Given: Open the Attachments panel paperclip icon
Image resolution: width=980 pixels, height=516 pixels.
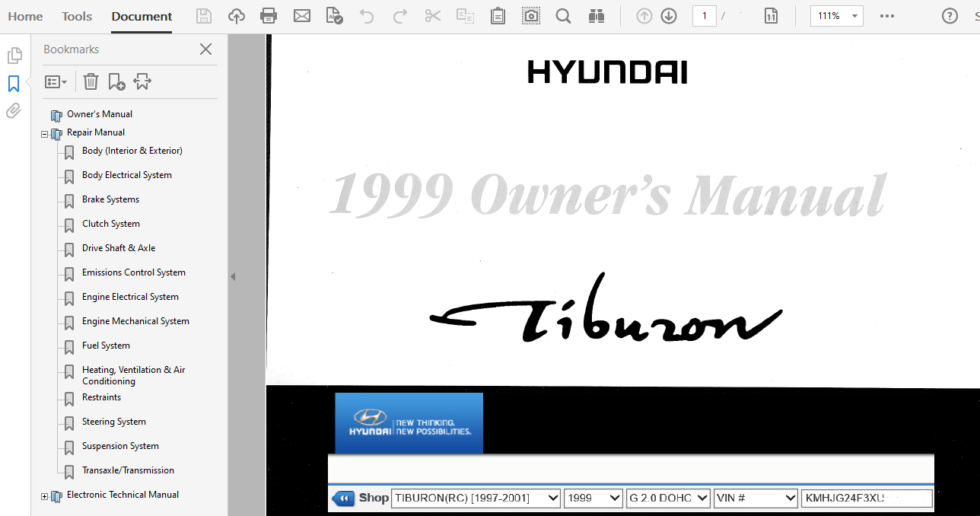Looking at the screenshot, I should 14,111.
